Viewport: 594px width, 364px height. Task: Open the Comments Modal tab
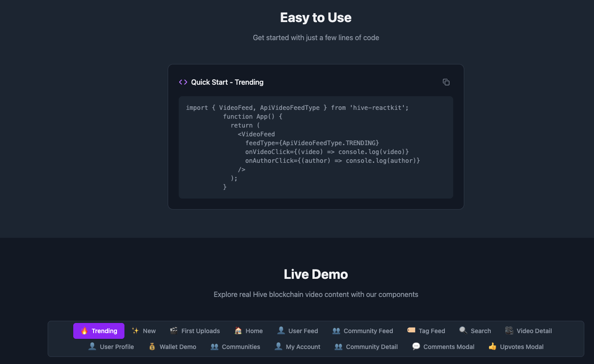[x=443, y=347]
